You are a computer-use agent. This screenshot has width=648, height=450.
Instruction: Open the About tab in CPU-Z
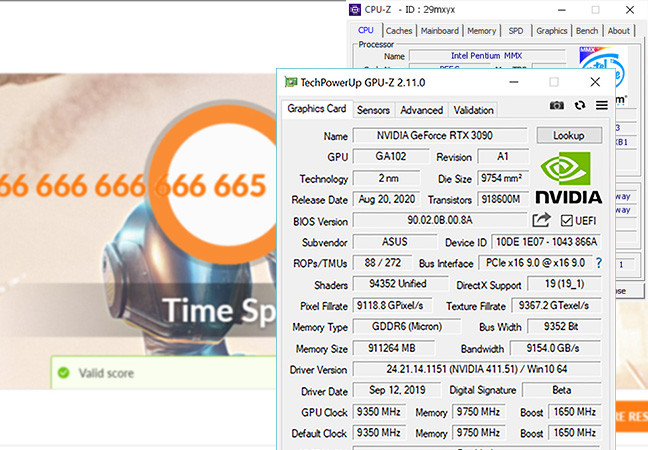click(x=619, y=31)
